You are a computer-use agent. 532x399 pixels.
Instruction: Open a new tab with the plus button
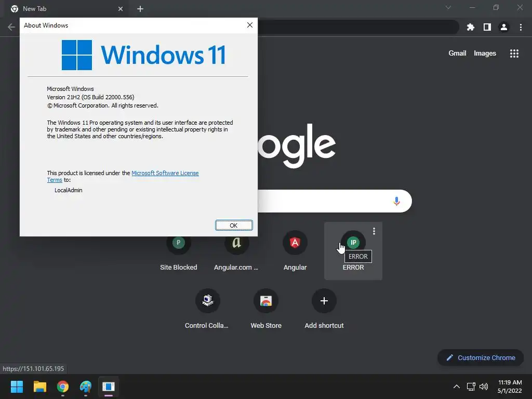click(140, 9)
